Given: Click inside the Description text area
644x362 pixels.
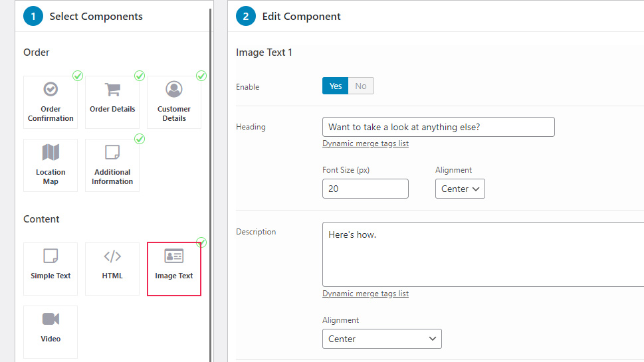Looking at the screenshot, I should click(483, 254).
